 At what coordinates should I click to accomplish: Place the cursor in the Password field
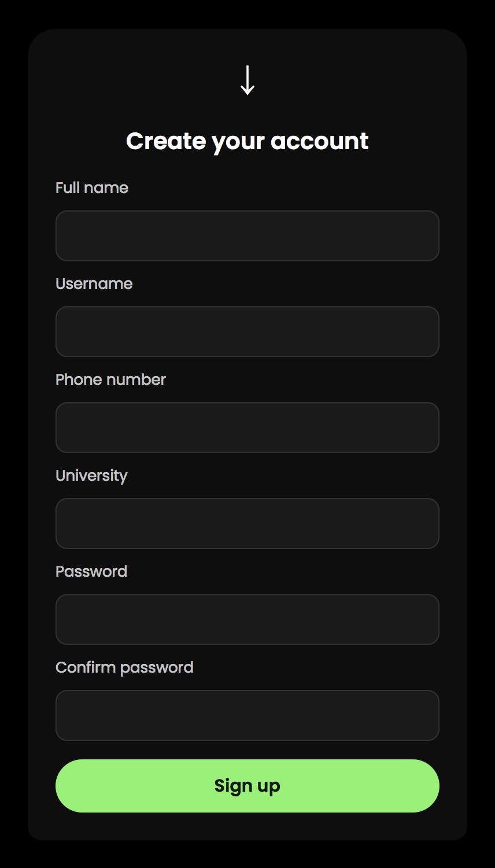[x=247, y=620]
